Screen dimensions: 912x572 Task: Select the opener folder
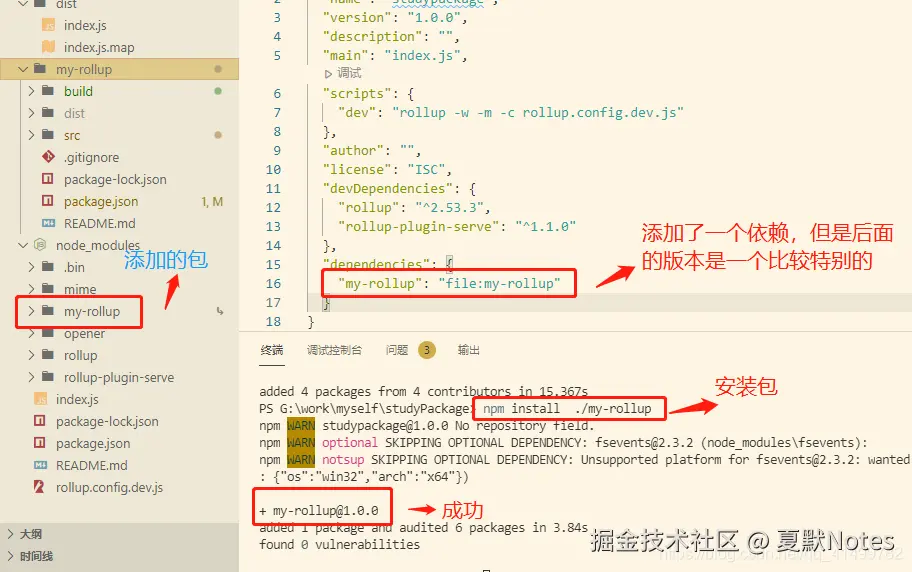tap(84, 334)
